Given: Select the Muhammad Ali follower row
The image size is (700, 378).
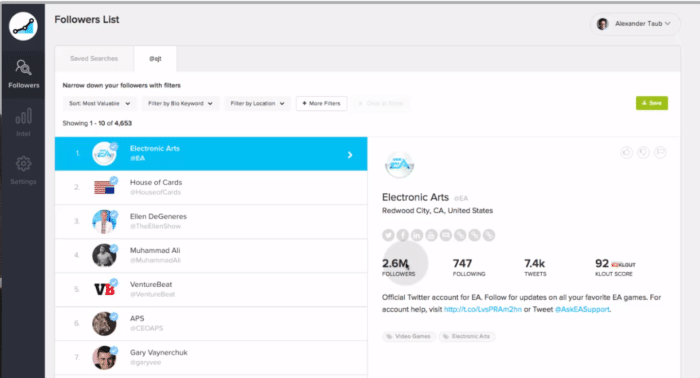Looking at the screenshot, I should (x=211, y=255).
